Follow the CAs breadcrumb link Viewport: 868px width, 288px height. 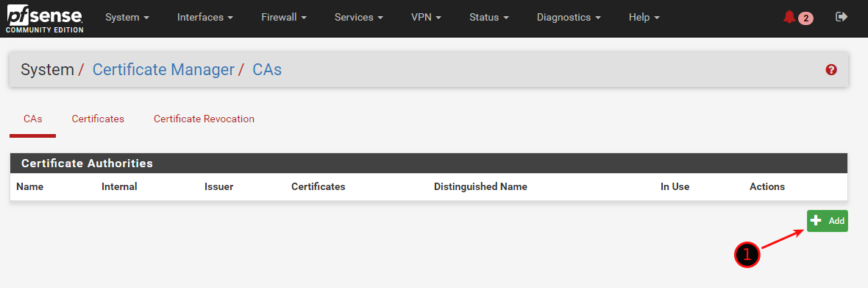click(267, 70)
